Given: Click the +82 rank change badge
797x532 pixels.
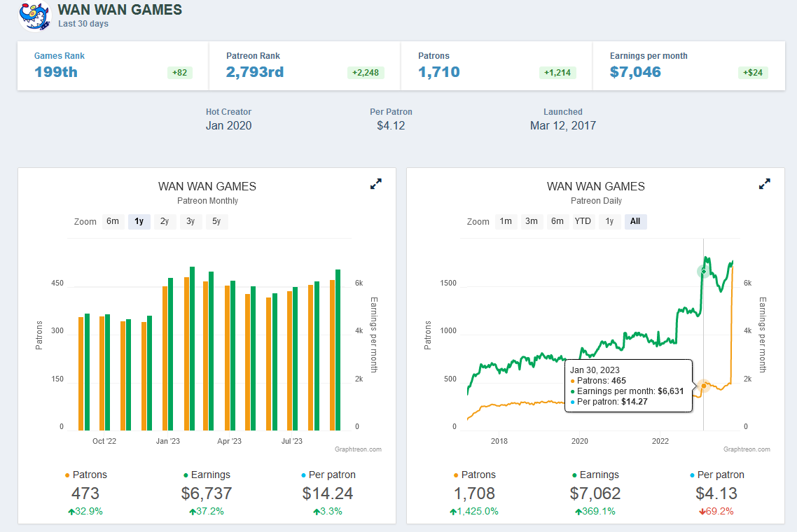Looking at the screenshot, I should click(x=179, y=73).
